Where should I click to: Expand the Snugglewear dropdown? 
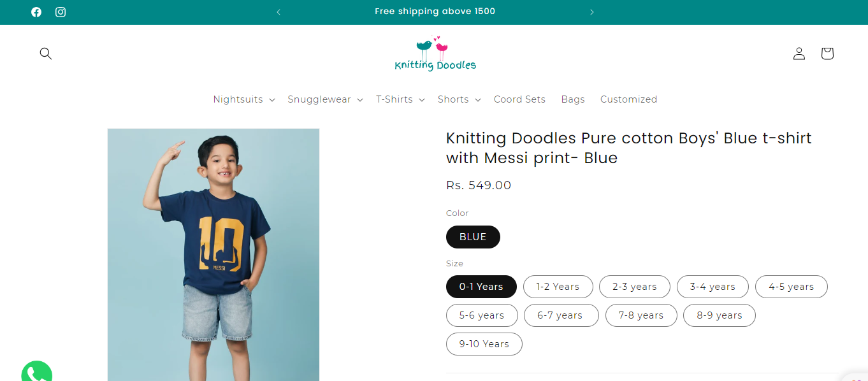(325, 99)
